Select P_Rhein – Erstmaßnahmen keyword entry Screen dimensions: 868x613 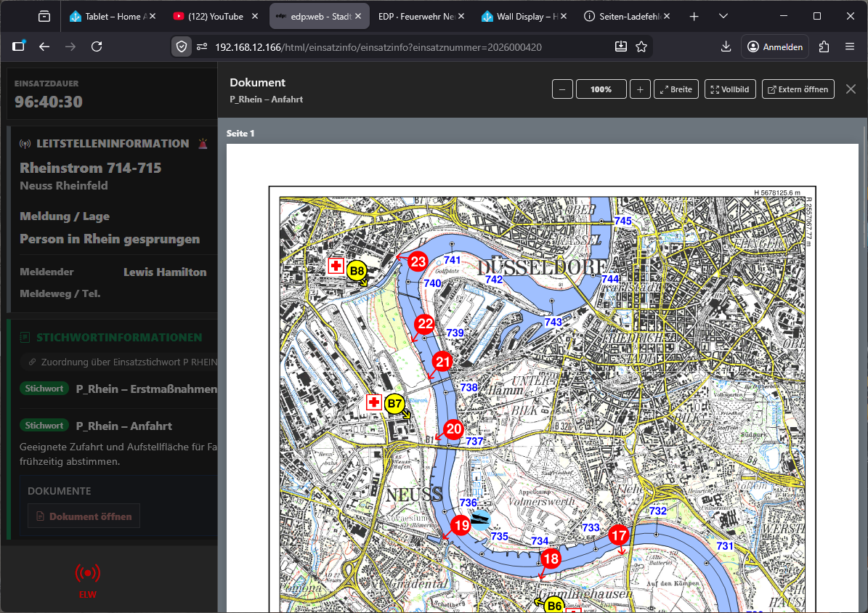click(146, 389)
